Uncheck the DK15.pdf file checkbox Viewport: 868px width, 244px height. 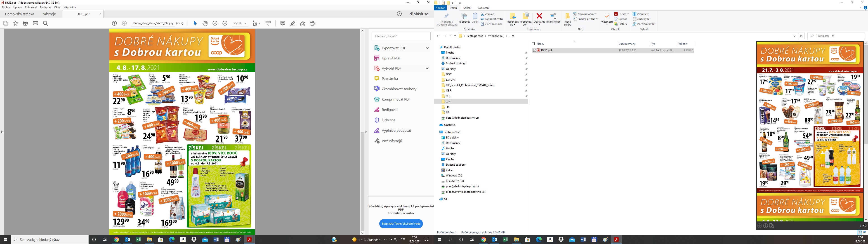tap(534, 50)
